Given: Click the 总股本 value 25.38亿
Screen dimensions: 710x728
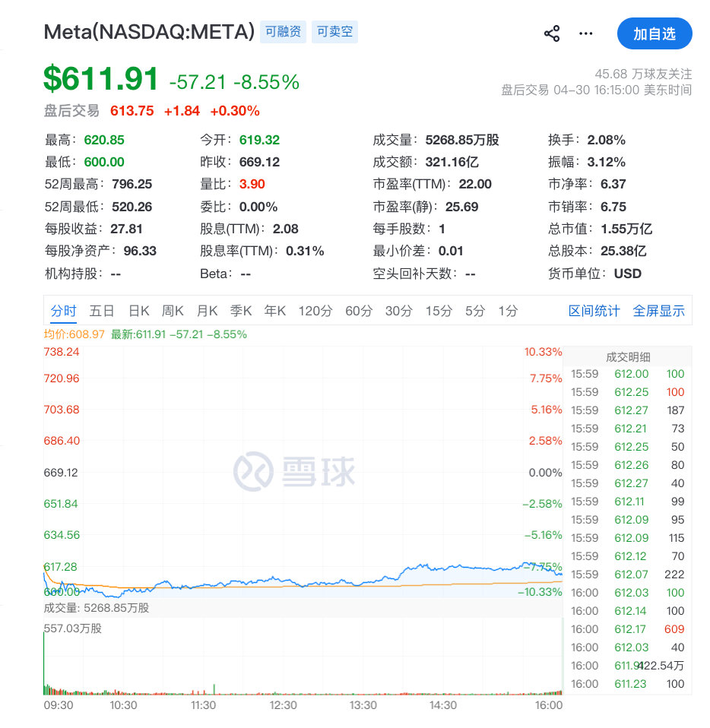Looking at the screenshot, I should tap(623, 251).
